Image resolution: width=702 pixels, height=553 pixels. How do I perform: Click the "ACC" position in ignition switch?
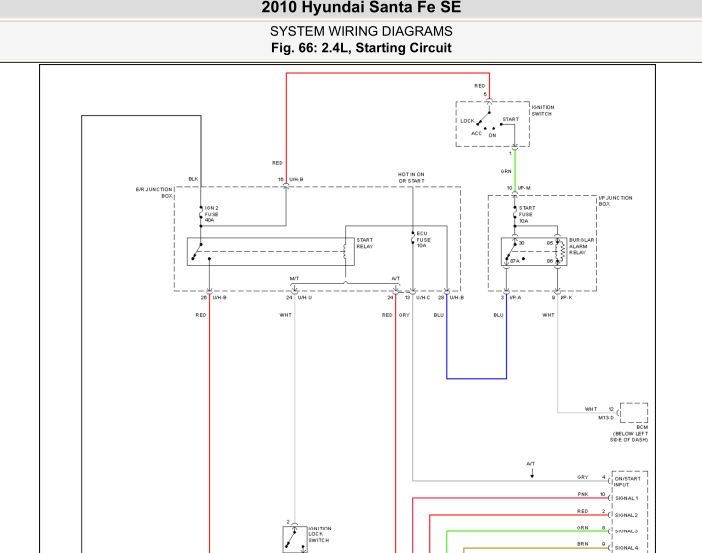click(476, 133)
